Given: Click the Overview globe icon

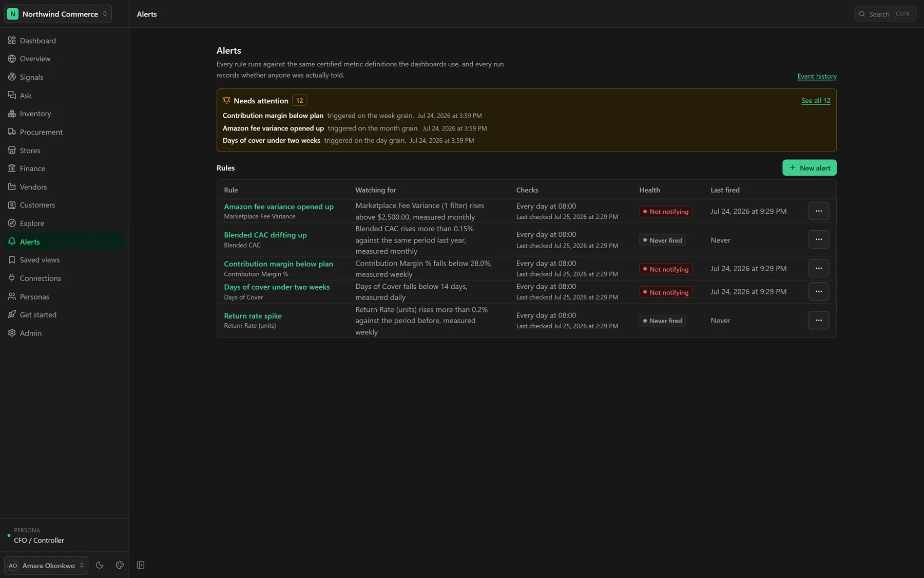Looking at the screenshot, I should (12, 59).
